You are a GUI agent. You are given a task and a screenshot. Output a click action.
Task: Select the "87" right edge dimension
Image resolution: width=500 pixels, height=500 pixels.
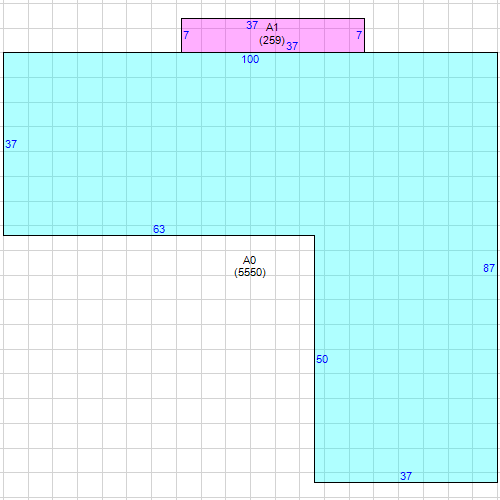pyautogui.click(x=489, y=268)
